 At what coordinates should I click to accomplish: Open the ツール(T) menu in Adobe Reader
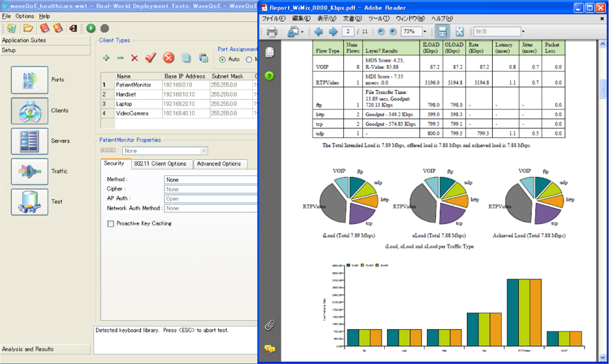click(x=379, y=18)
